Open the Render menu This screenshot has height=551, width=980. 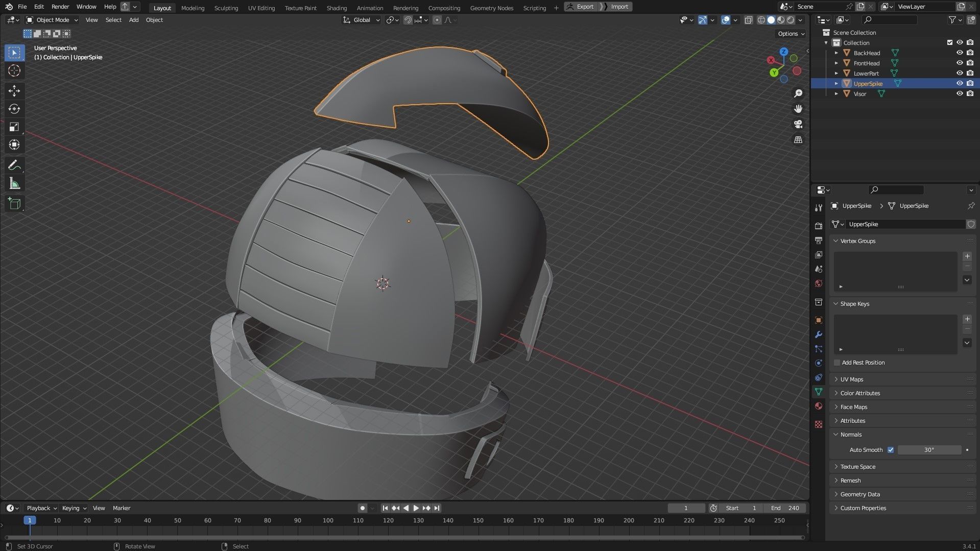click(60, 7)
